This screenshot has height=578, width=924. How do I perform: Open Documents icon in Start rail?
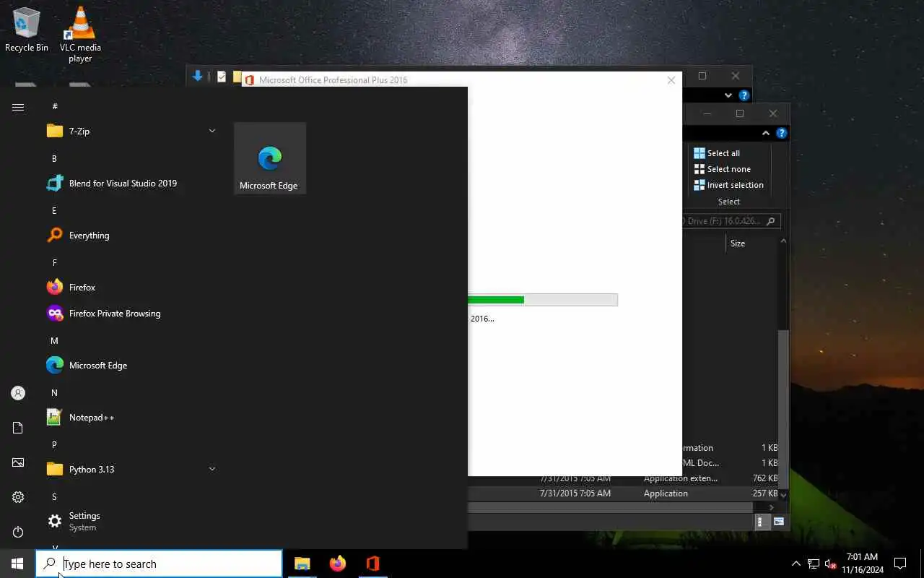pyautogui.click(x=18, y=428)
